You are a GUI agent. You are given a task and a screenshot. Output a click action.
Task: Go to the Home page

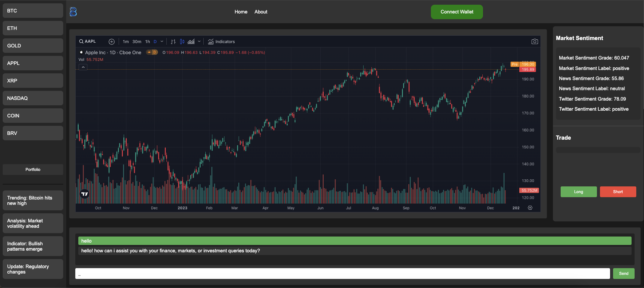(241, 12)
